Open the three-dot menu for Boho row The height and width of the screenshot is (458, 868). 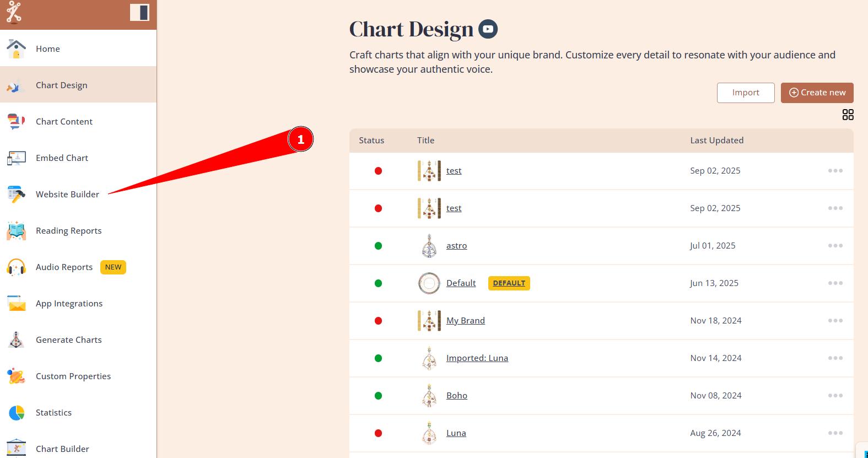835,396
